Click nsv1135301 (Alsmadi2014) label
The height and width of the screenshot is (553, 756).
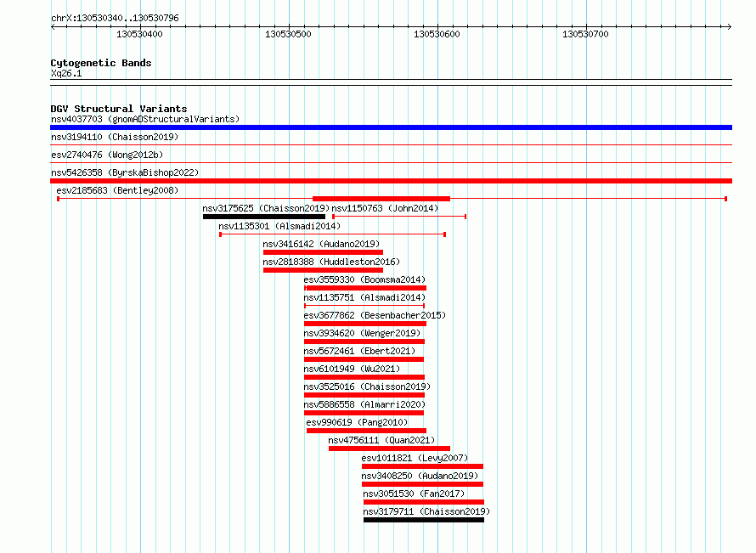[x=279, y=226]
